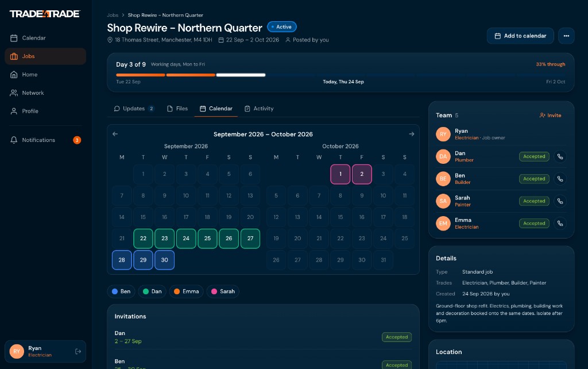Click the second orange progress segment

tap(191, 75)
